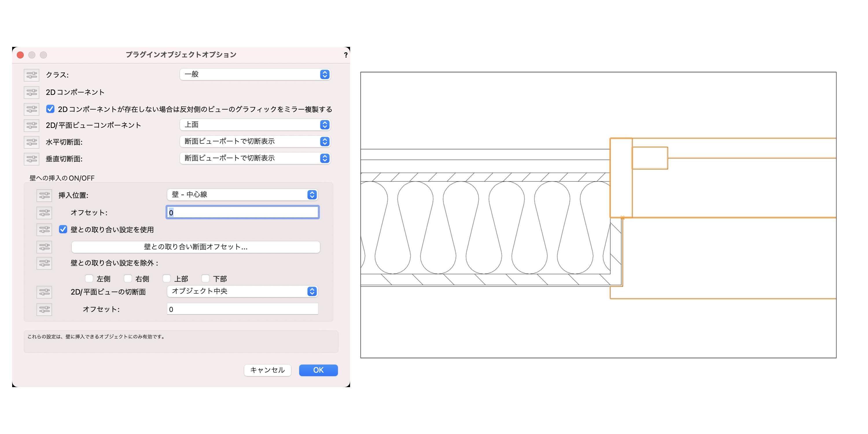Click settings icon beside 壁との取り合い設定を使用
The width and height of the screenshot is (868, 434).
[x=44, y=230]
